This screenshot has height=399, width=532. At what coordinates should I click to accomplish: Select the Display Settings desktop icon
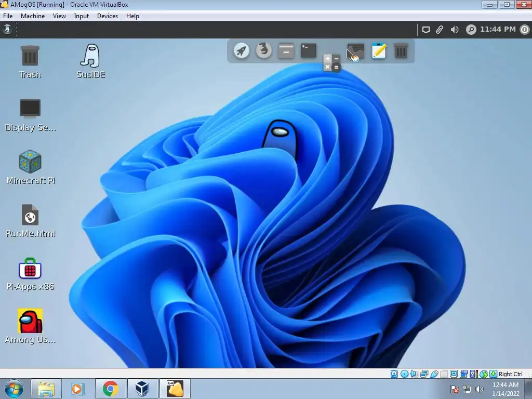(x=30, y=115)
